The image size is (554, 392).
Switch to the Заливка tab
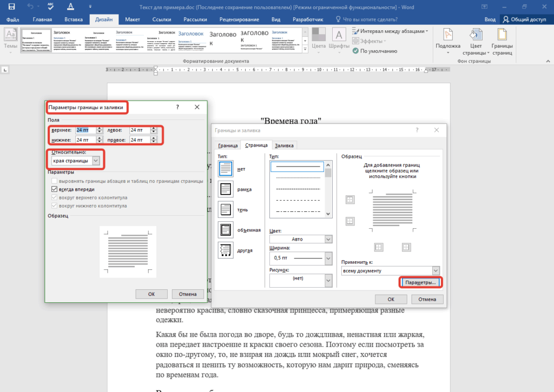point(284,145)
